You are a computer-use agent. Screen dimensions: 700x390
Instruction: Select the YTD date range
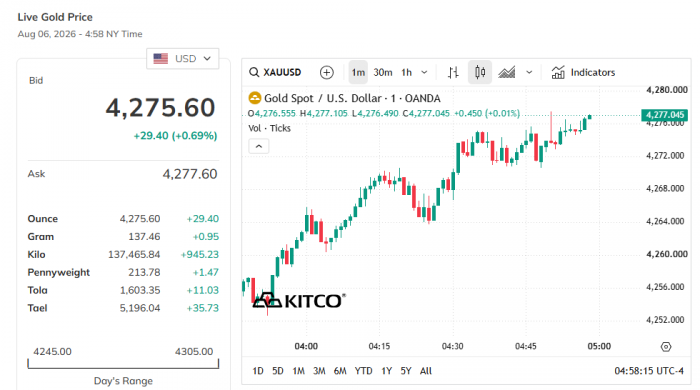363,371
